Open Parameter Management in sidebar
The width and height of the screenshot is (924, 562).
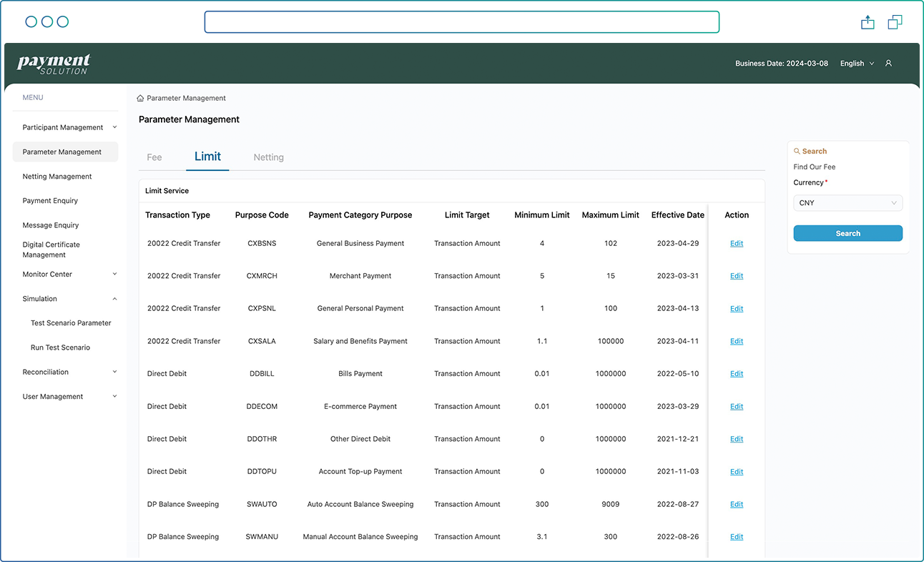click(x=65, y=152)
